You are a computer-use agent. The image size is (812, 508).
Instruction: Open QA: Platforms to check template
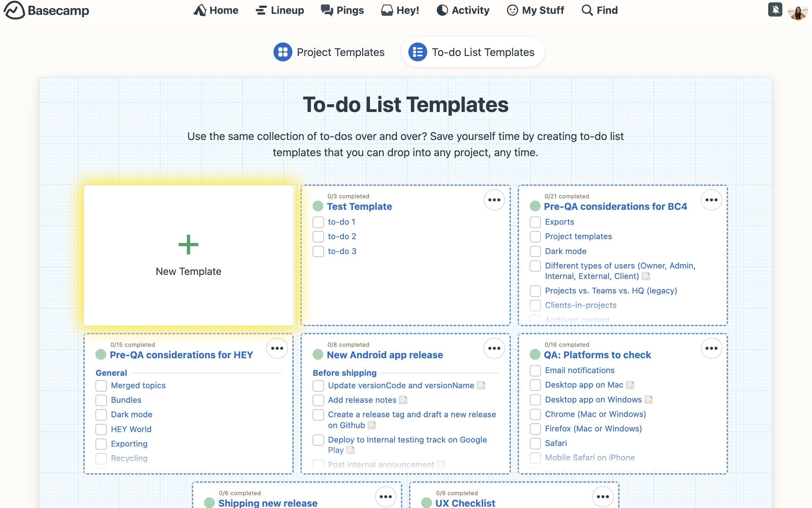pos(597,355)
